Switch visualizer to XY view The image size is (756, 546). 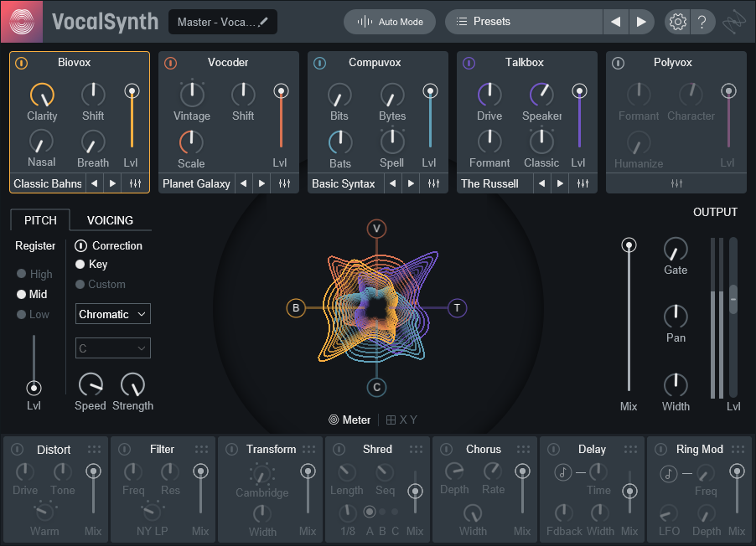pos(401,420)
